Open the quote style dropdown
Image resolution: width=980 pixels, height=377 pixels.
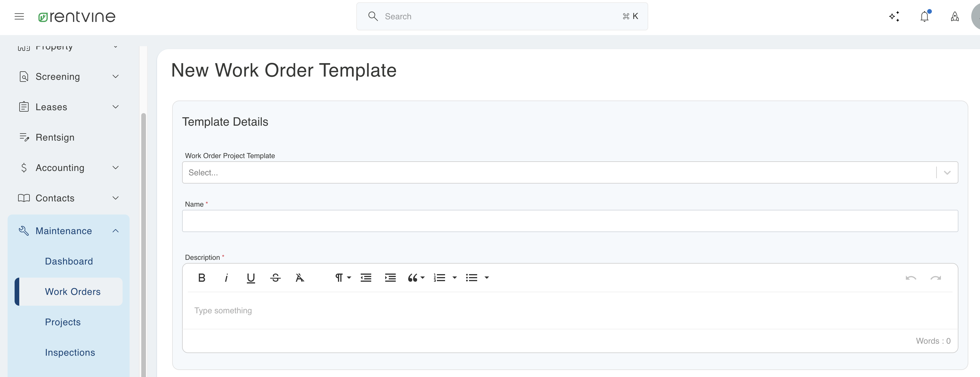416,278
